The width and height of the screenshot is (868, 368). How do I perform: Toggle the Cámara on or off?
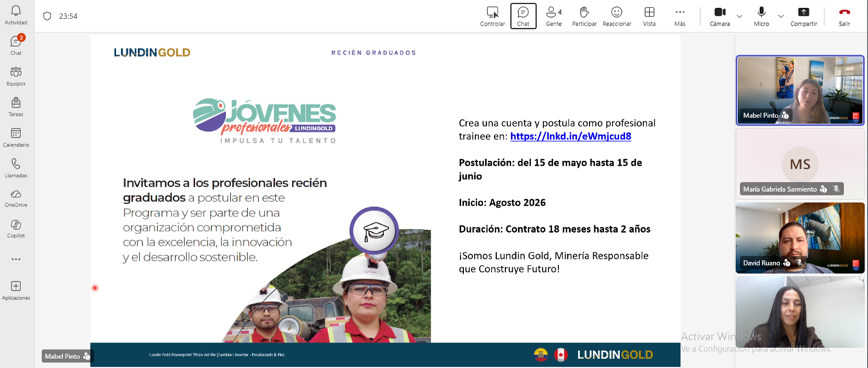click(720, 16)
